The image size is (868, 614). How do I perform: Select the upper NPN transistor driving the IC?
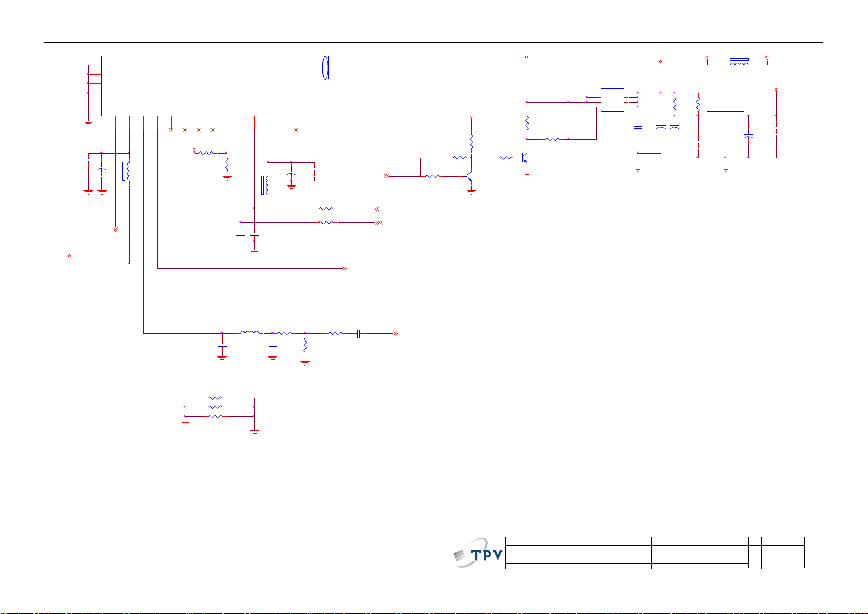(x=524, y=158)
